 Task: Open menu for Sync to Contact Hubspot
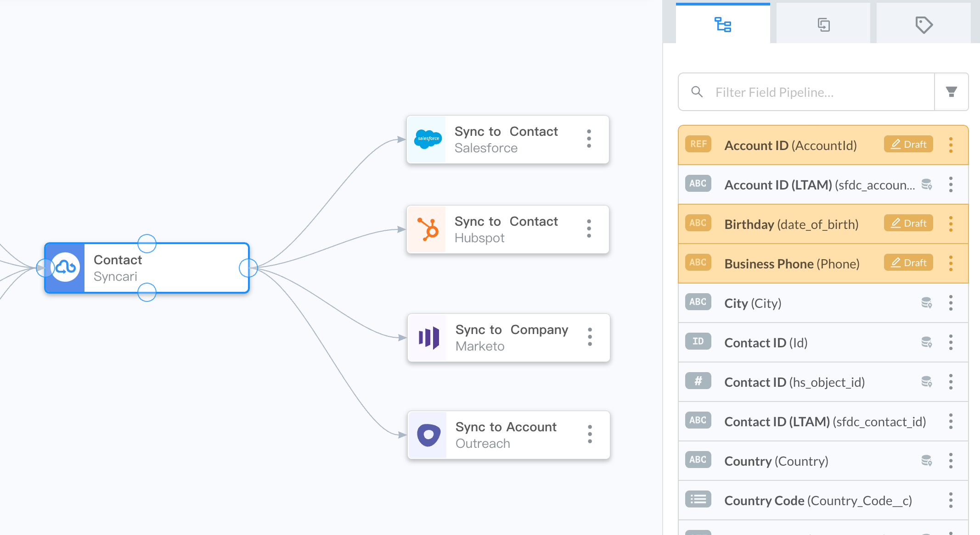589,229
